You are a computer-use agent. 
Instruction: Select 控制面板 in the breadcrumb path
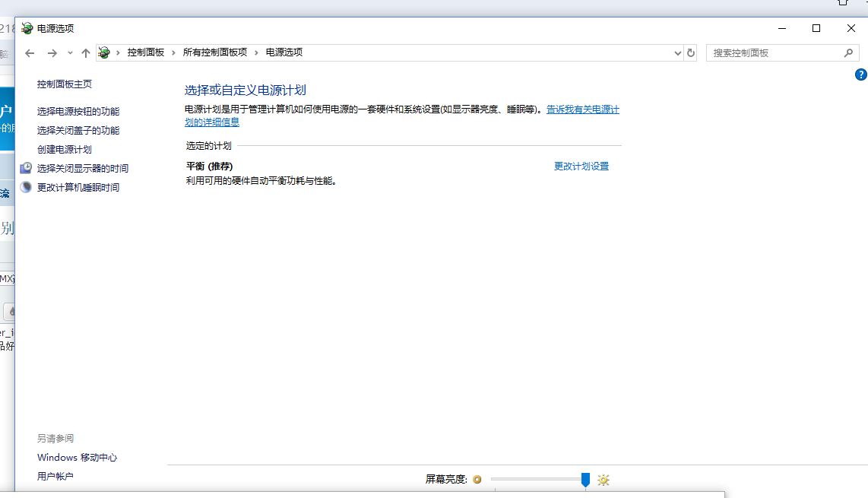tap(145, 52)
